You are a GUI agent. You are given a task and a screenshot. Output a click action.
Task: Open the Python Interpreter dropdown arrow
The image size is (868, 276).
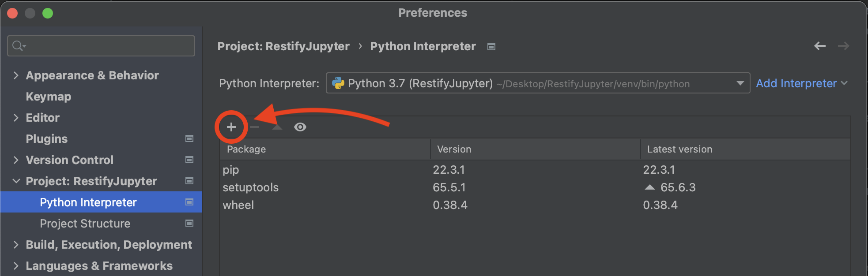coord(740,83)
